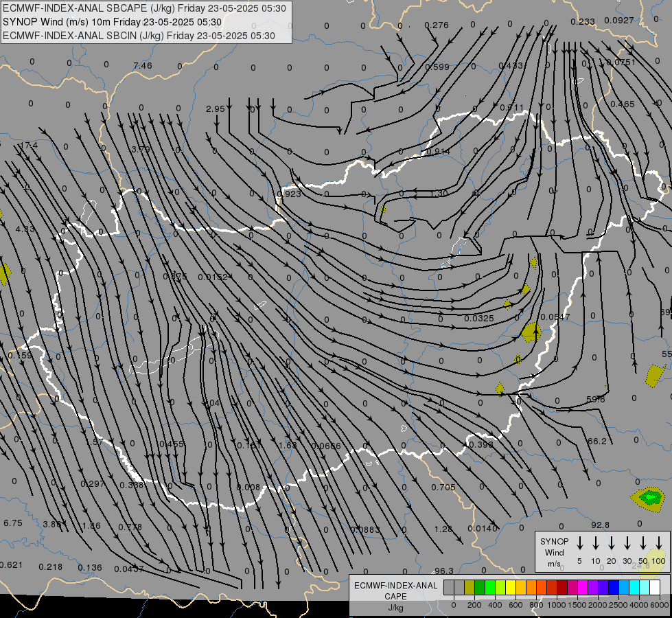Click the SYNOP legend arrow above 30

point(627,543)
